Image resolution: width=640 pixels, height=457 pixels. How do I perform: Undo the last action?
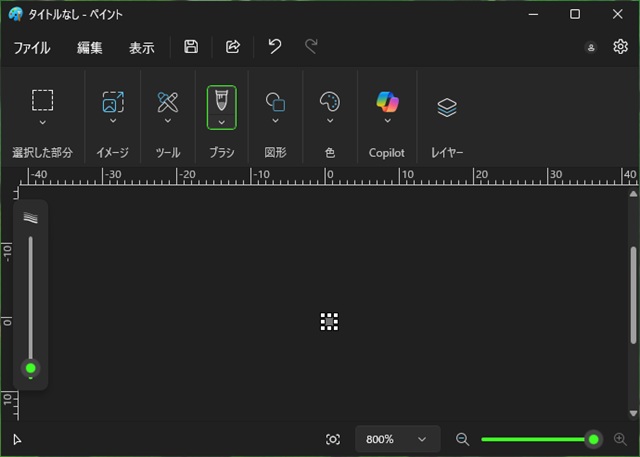pos(275,46)
